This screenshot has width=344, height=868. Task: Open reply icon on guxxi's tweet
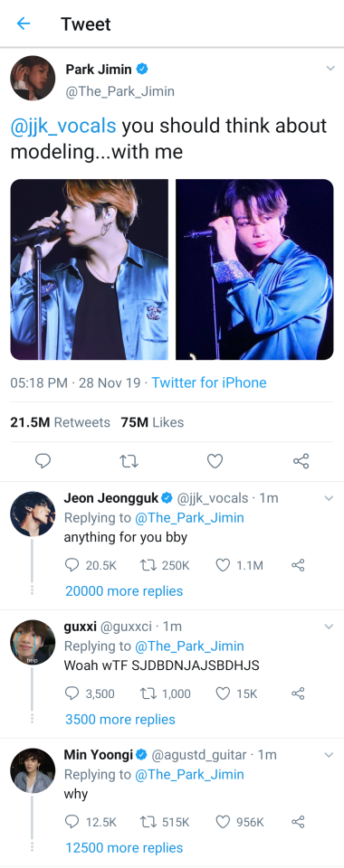[x=72, y=693]
